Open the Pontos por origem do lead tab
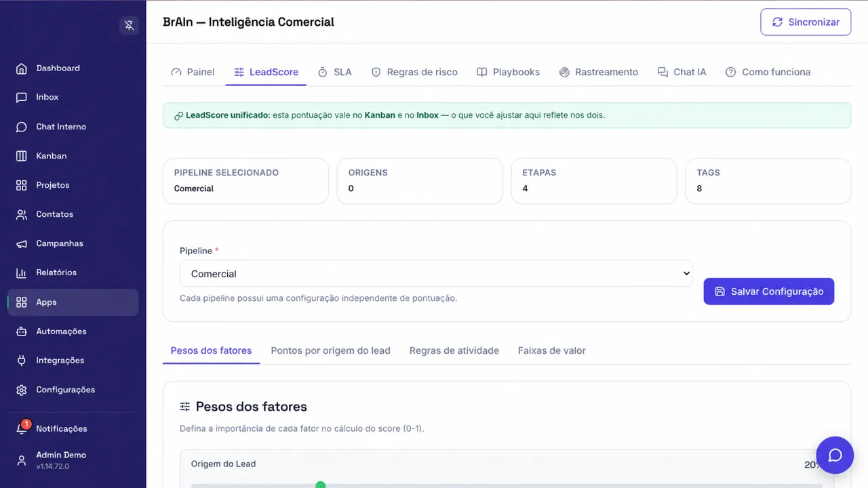Screen dimensions: 868x488 330,350
